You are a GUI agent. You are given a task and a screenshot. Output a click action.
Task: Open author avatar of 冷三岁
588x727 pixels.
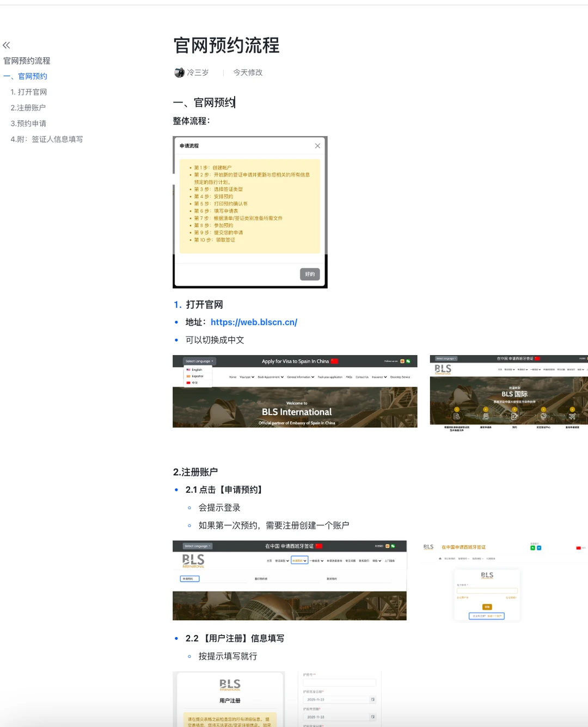[179, 72]
